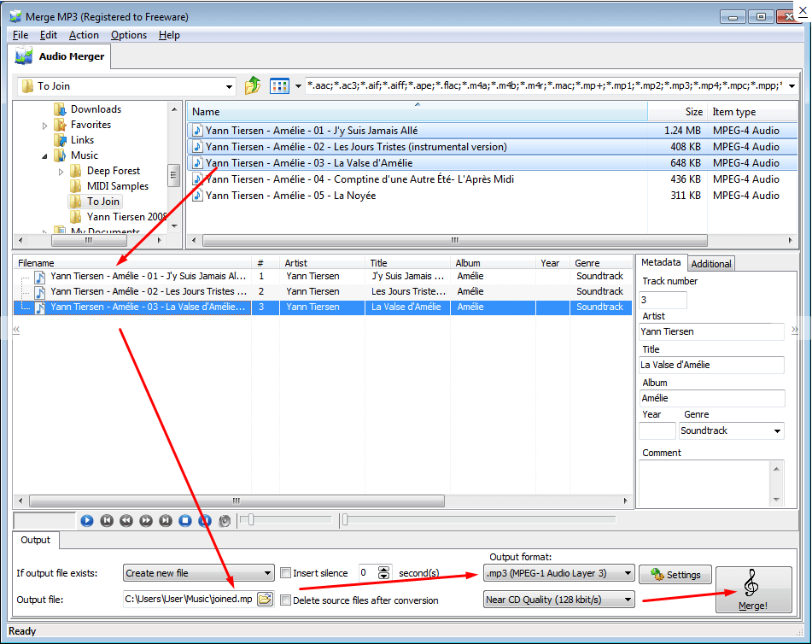Collapse left panel with double chevron
The height and width of the screenshot is (644, 812).
tap(16, 330)
